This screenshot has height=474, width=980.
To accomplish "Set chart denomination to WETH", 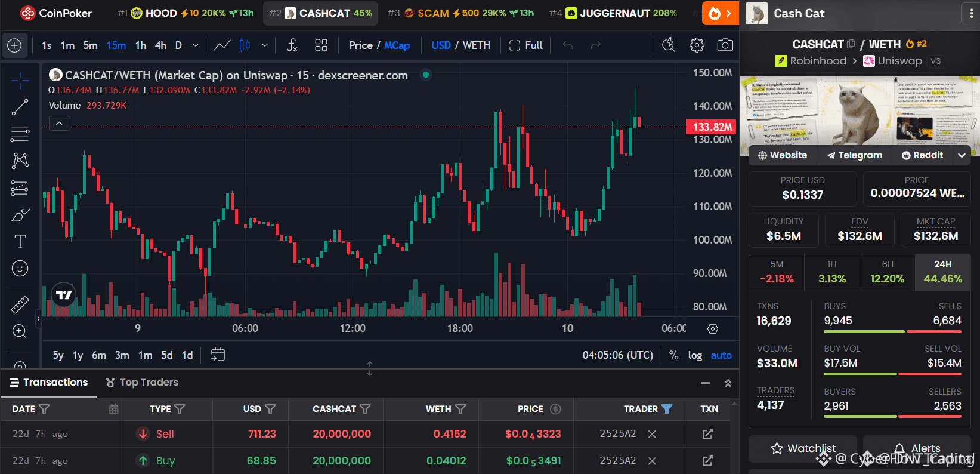I will [477, 45].
